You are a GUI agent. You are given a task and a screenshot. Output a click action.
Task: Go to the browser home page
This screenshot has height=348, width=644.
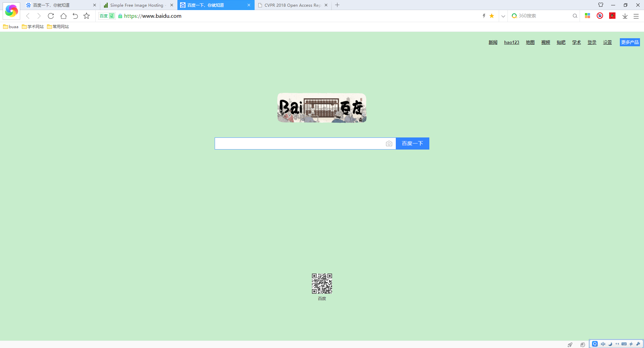(63, 16)
